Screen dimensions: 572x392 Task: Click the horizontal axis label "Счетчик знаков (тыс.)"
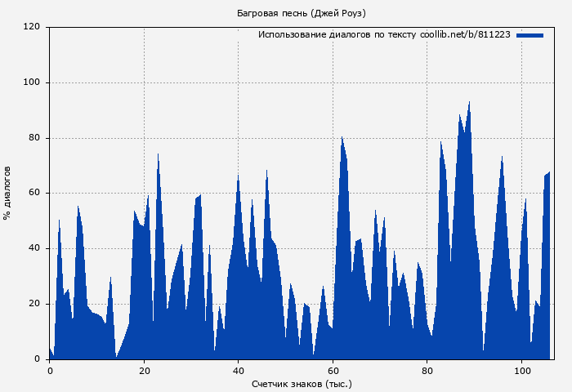301,383
